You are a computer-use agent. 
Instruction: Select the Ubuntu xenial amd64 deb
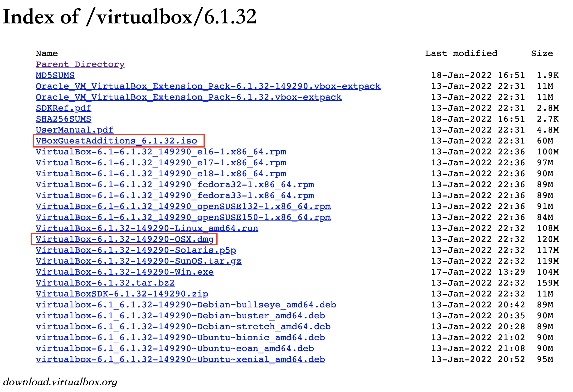[180, 359]
